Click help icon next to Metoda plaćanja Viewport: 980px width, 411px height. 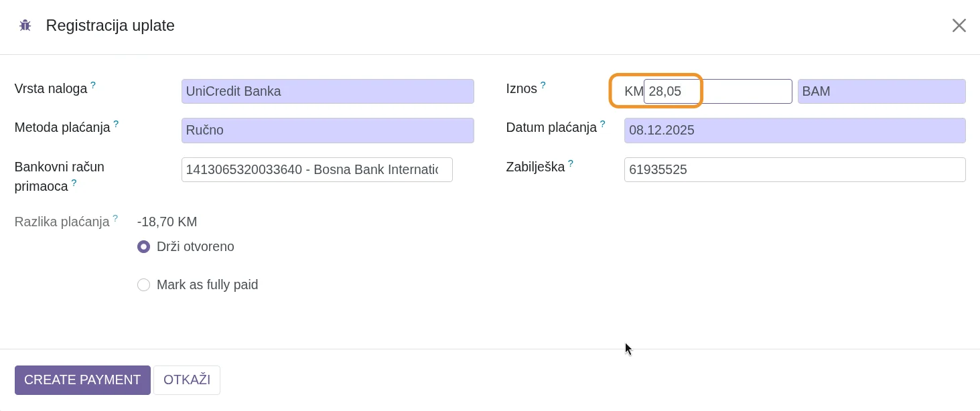point(116,124)
